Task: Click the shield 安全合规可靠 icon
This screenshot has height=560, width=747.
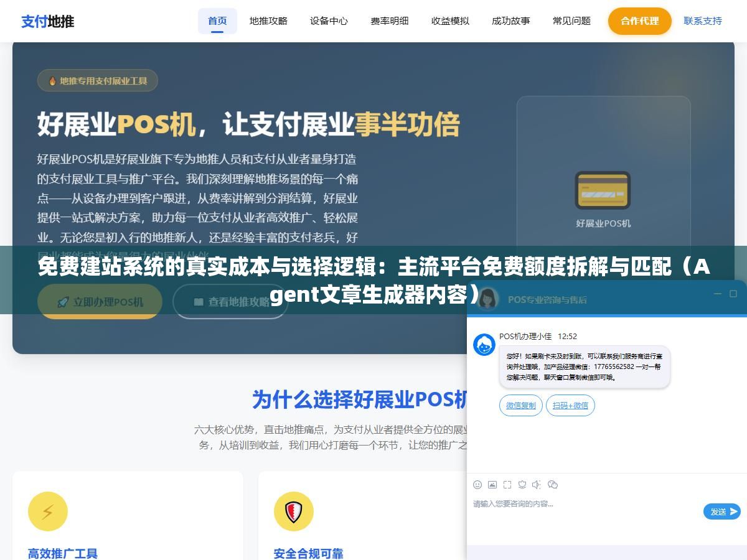Action: tap(294, 511)
